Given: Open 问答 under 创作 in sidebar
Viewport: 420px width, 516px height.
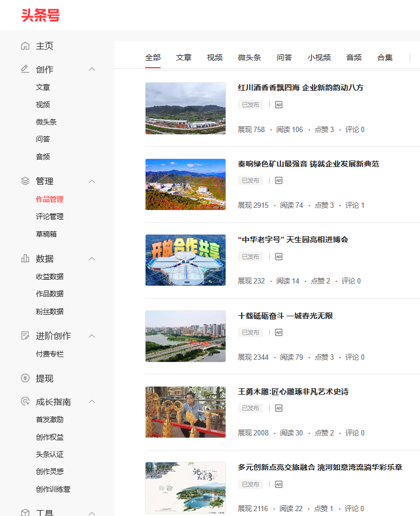Looking at the screenshot, I should (43, 139).
